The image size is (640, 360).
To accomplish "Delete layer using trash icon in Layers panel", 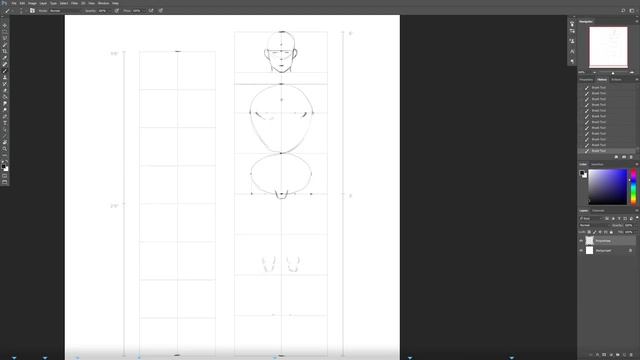I will (631, 355).
